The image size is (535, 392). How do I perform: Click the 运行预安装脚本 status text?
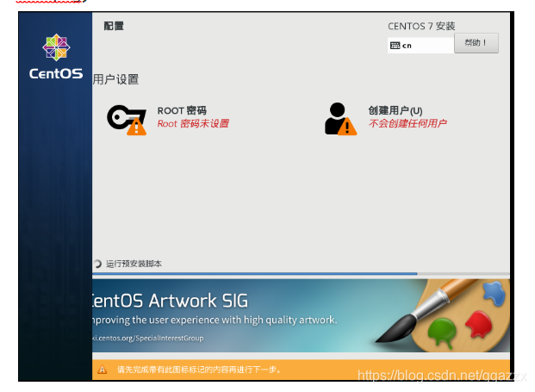click(x=134, y=264)
